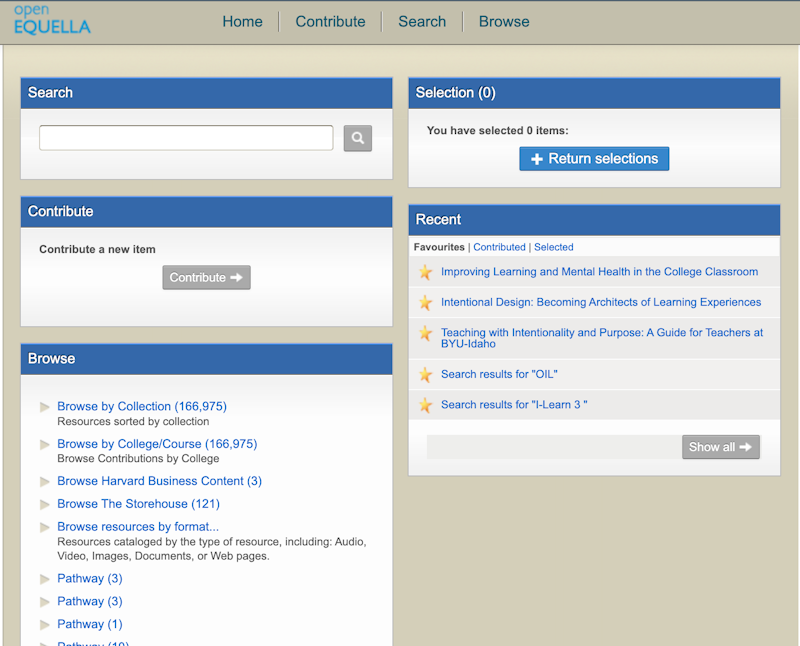This screenshot has width=800, height=646.
Task: Click the star beside "Improving Learning and Mental Health"
Action: click(425, 271)
